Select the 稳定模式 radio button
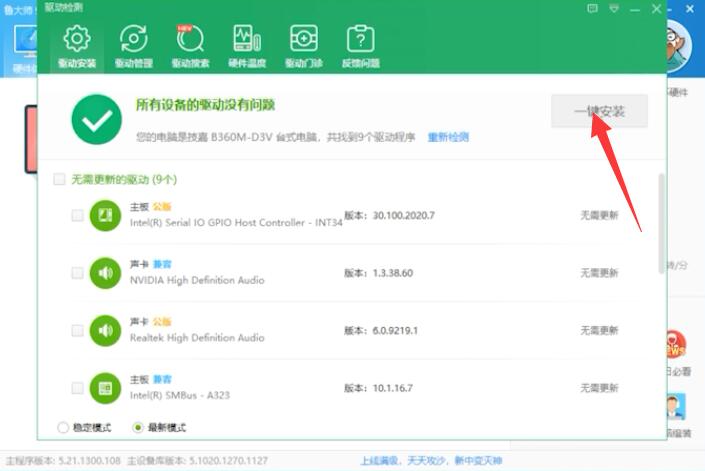 (63, 427)
